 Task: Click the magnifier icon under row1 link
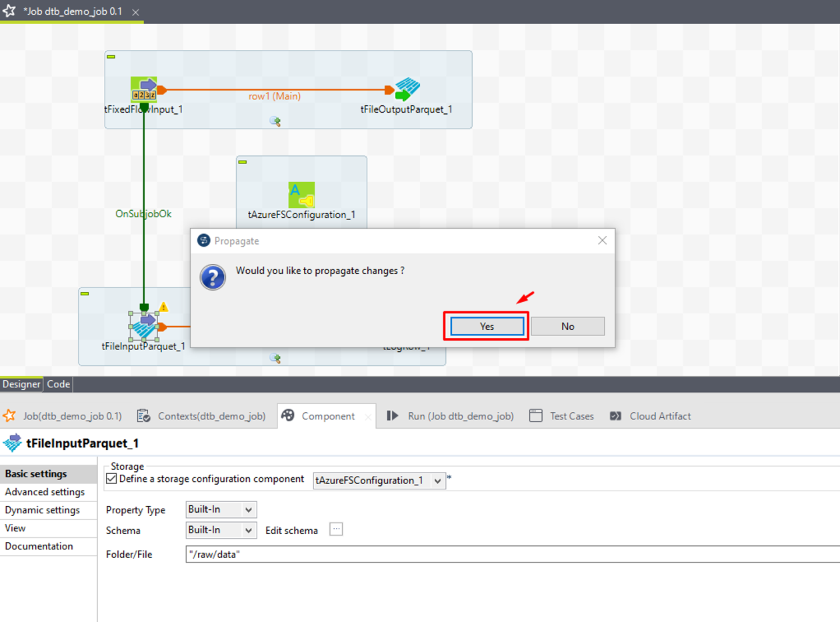pyautogui.click(x=275, y=121)
